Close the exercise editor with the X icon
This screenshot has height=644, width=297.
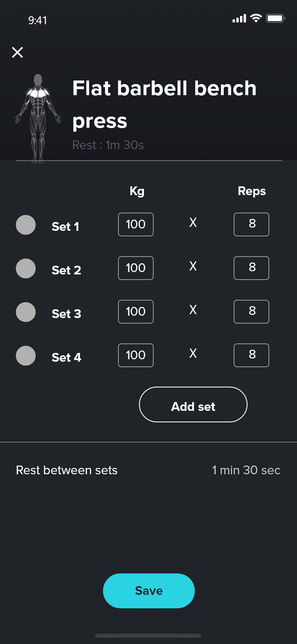pos(17,52)
